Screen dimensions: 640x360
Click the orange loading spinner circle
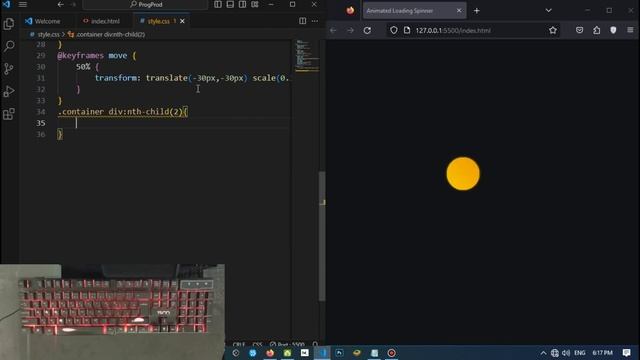[x=463, y=173]
